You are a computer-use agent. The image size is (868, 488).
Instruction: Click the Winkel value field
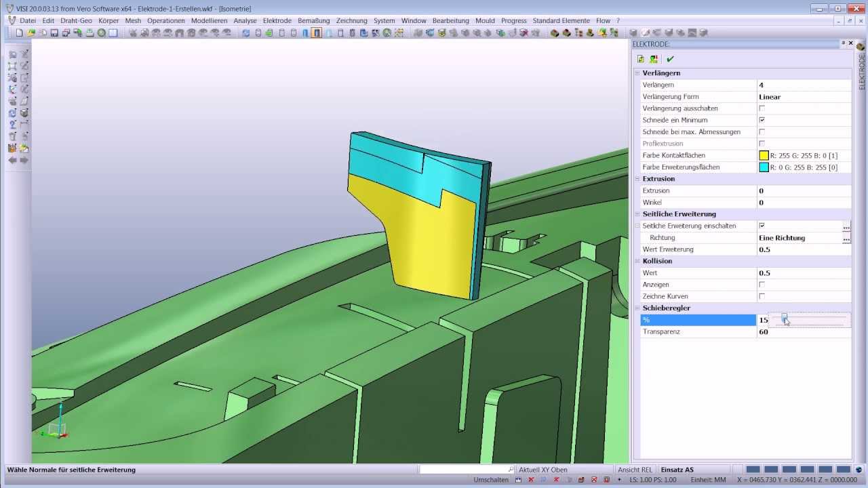tap(804, 203)
